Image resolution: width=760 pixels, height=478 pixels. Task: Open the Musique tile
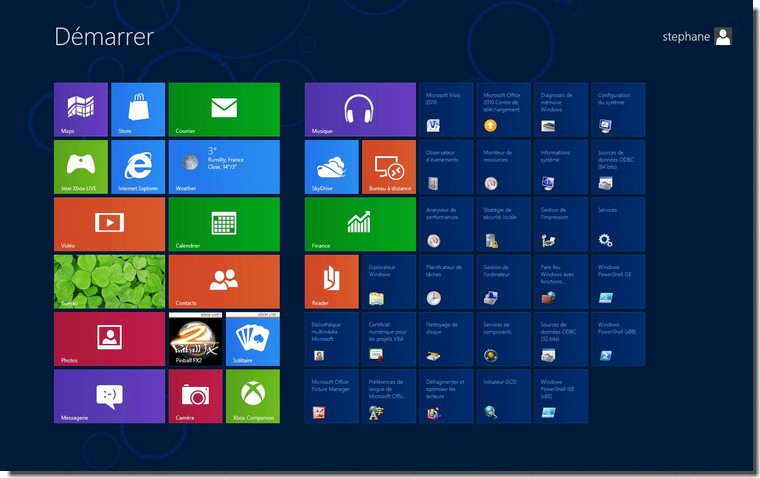pos(360,110)
